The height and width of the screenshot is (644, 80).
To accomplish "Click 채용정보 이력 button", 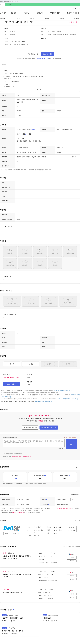I will pos(72,530).
